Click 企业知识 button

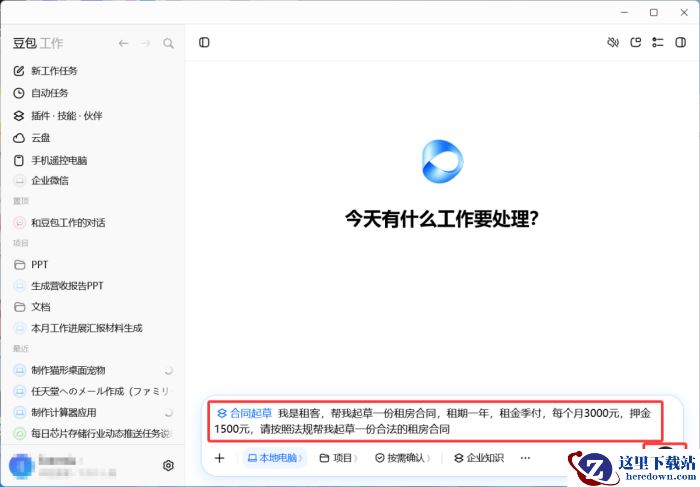point(479,458)
